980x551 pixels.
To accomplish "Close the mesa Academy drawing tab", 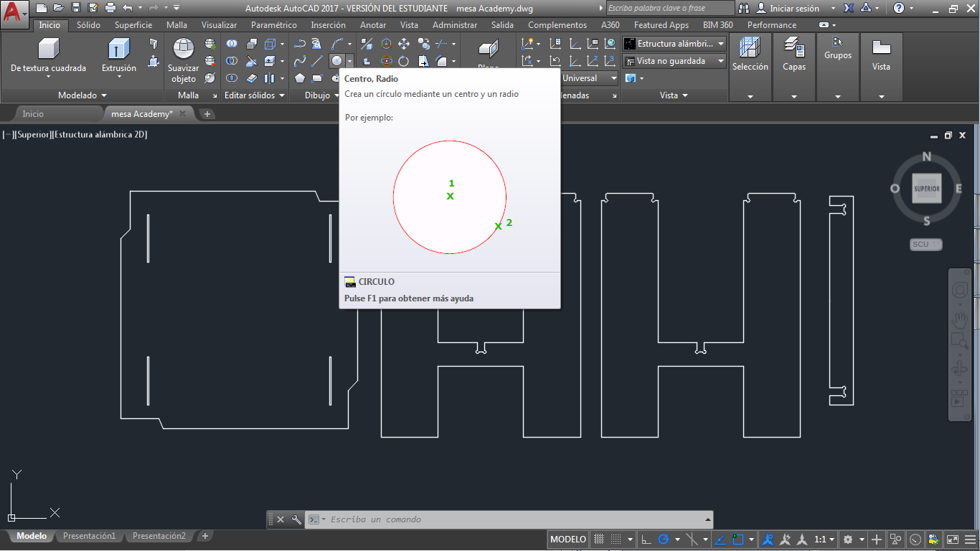I will pos(182,113).
